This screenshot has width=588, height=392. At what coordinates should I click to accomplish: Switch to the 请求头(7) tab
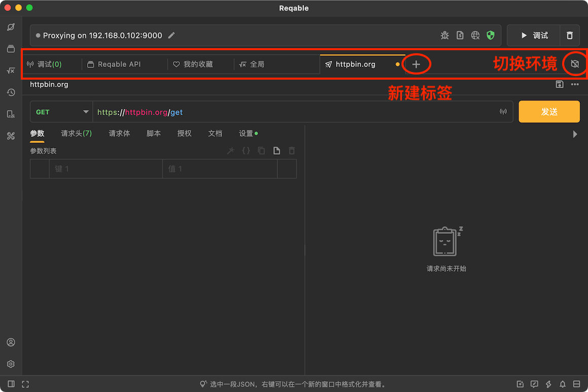pos(76,133)
